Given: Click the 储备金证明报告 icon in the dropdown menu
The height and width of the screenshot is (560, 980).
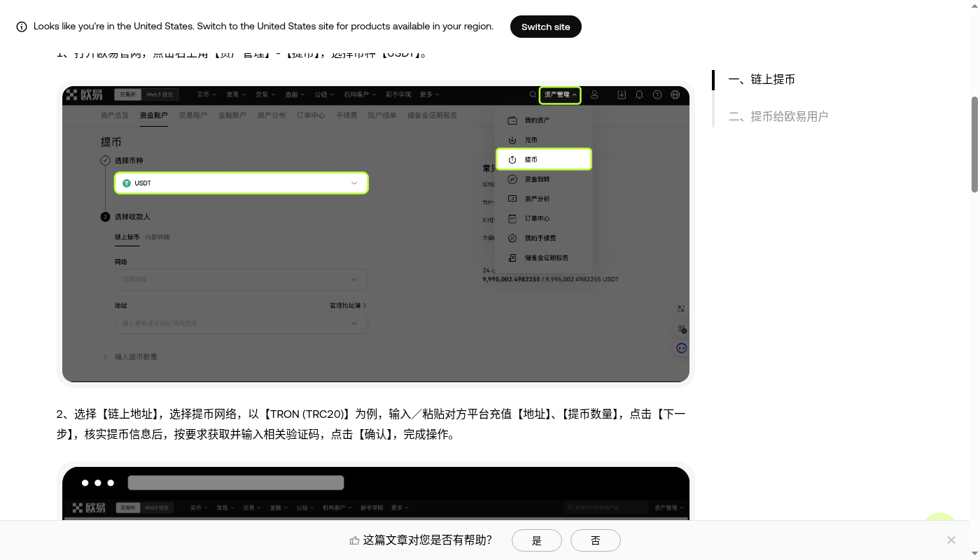Looking at the screenshot, I should pyautogui.click(x=512, y=258).
